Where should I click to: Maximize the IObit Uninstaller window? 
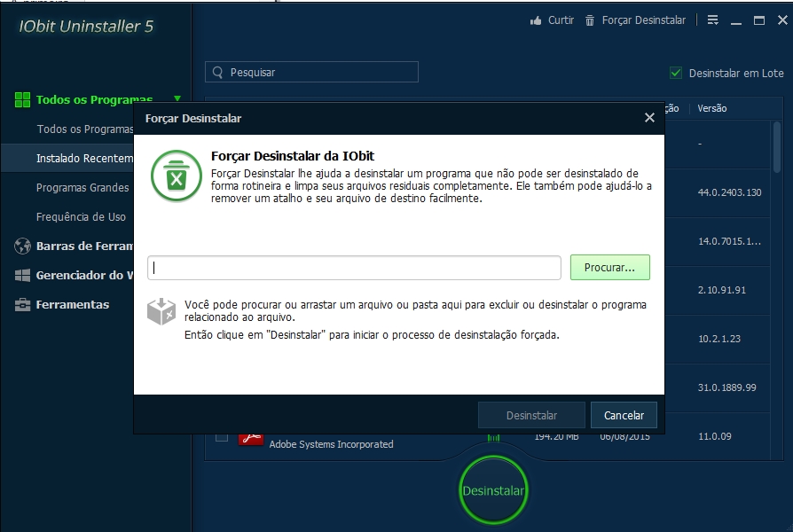(759, 20)
